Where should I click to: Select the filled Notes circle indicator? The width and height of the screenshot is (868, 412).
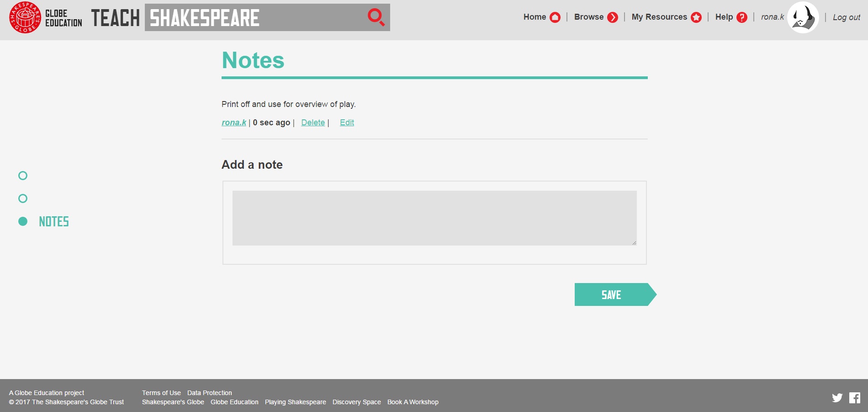click(23, 221)
